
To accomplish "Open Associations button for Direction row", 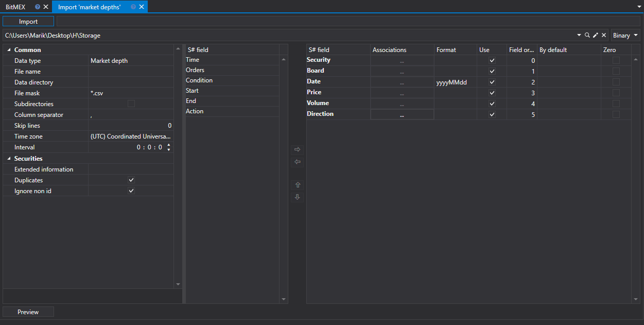I will tap(402, 115).
